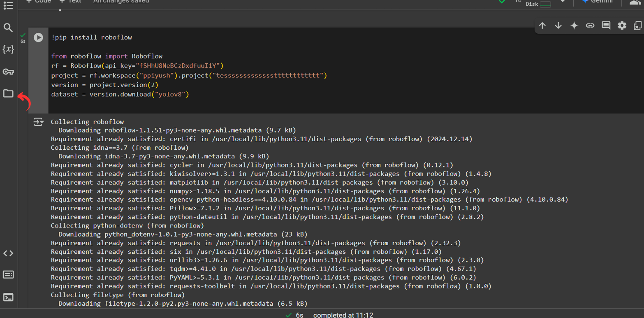Screen dimensions: 644x318
Task: Click the Gemini sparkle in cell toolbar
Action: 574,26
